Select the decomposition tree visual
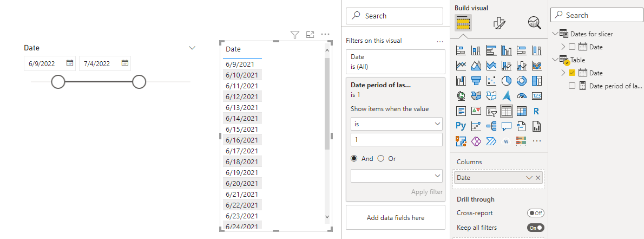This screenshot has height=239, width=644. click(x=491, y=126)
